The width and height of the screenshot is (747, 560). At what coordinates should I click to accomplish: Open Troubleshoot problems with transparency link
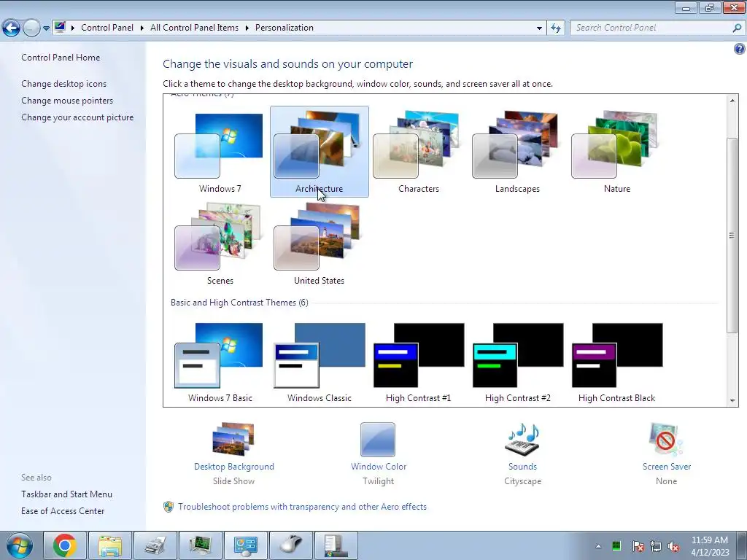pyautogui.click(x=302, y=507)
